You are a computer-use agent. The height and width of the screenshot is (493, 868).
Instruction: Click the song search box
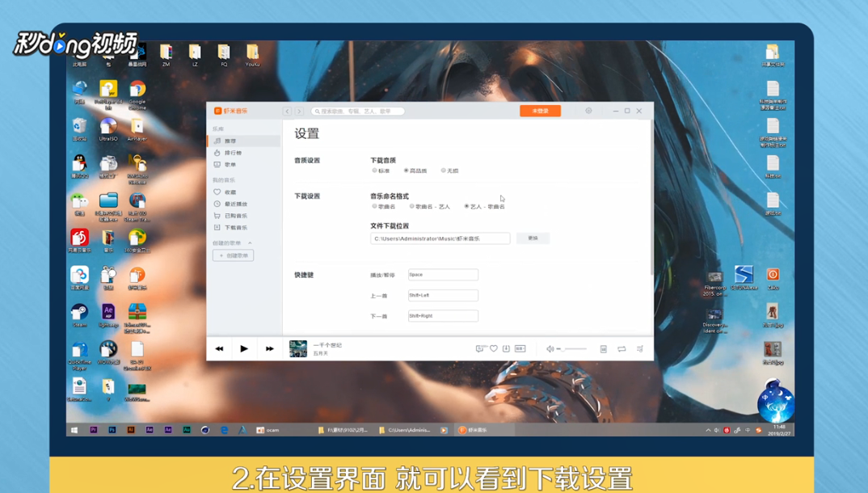coord(357,112)
